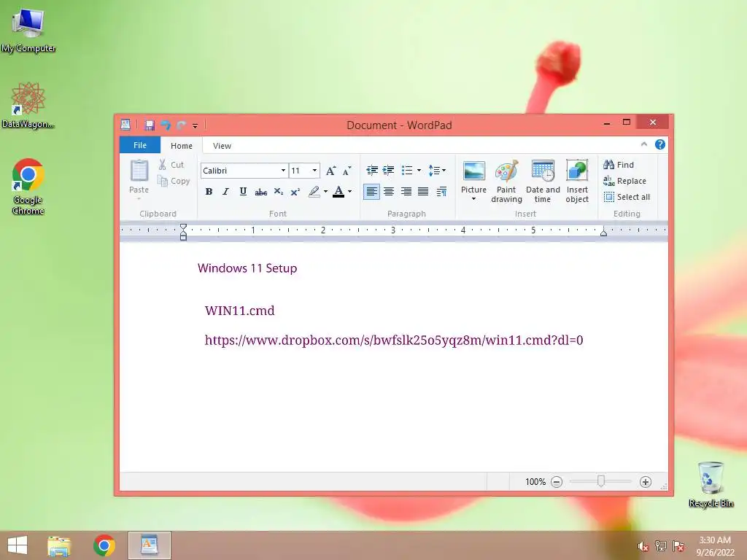Insert a Paint drawing
The height and width of the screenshot is (560, 747).
(x=506, y=182)
